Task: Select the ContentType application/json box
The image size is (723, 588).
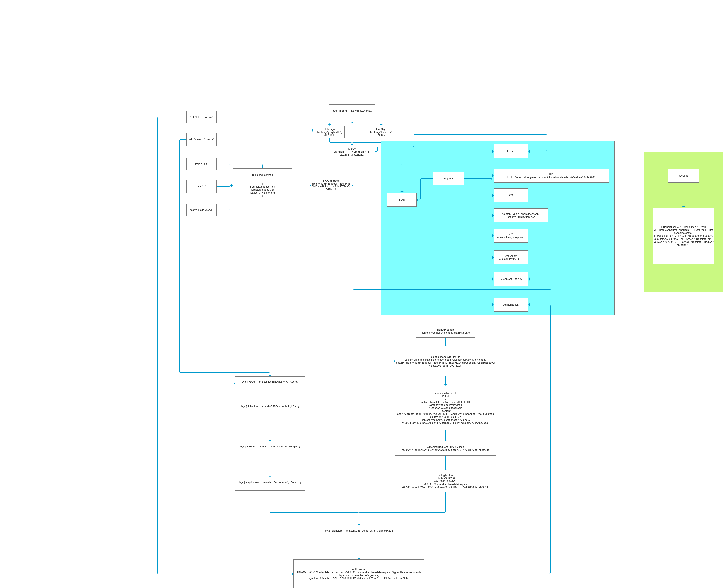Action: coord(521,215)
